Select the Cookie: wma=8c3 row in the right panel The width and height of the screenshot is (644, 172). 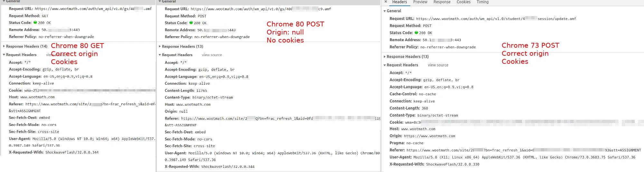[x=516, y=122]
